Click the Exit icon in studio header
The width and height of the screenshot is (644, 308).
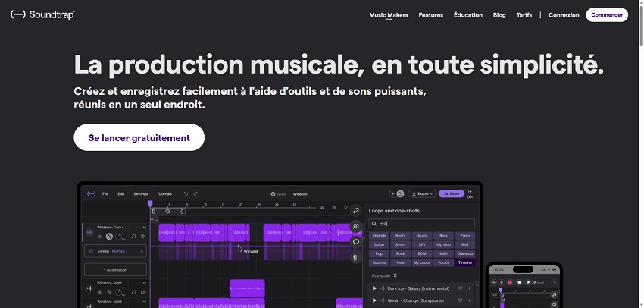pyautogui.click(x=470, y=193)
